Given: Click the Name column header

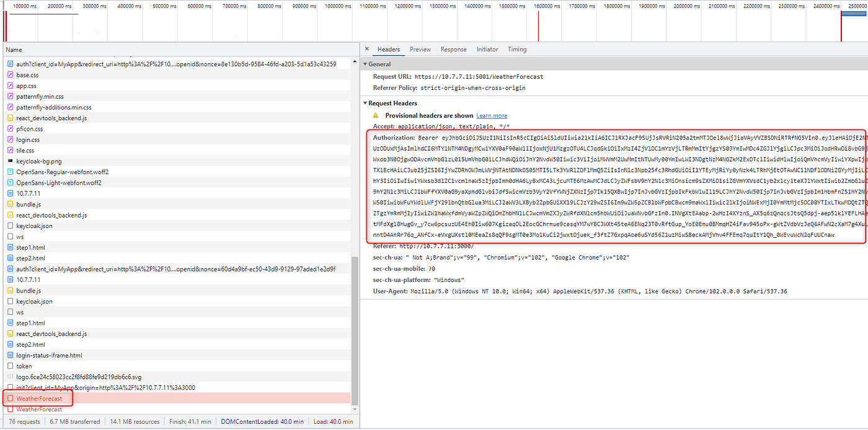Looking at the screenshot, I should coord(14,50).
